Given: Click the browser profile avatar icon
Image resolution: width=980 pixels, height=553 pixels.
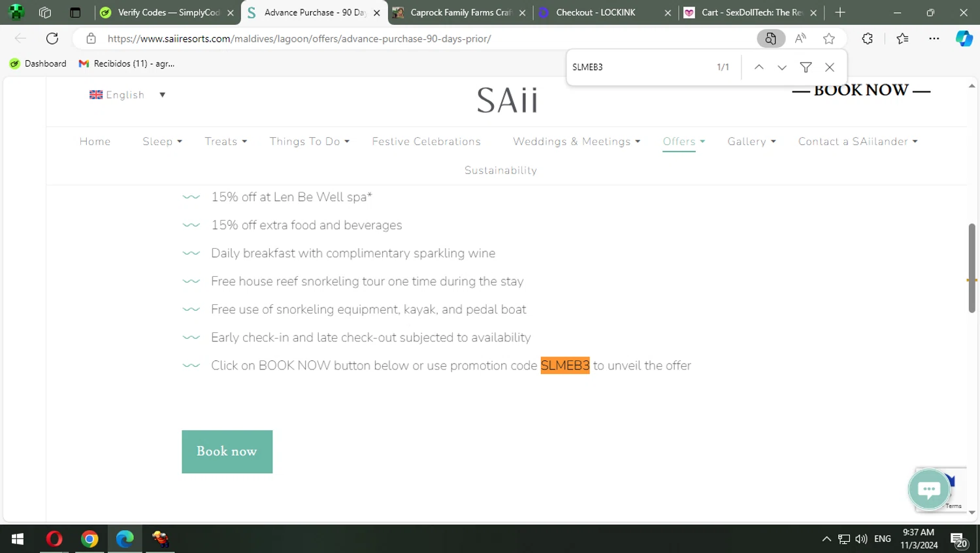Looking at the screenshot, I should coord(16,12).
